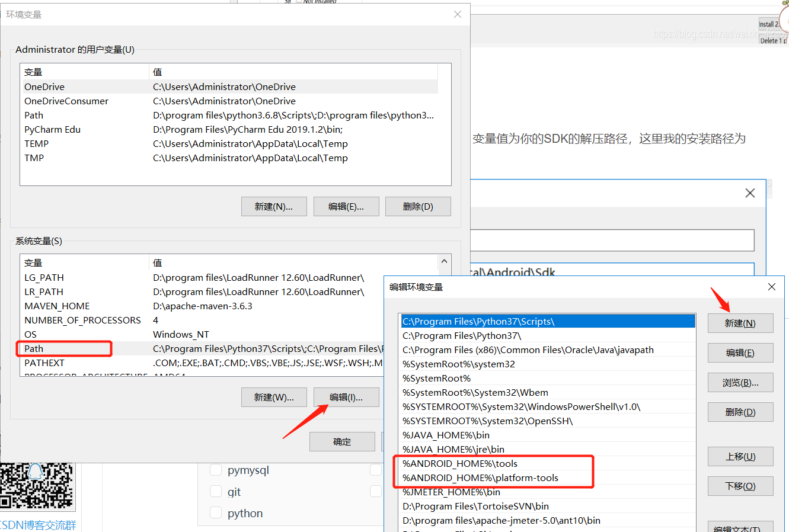Select the WindowsPowerShell\v1.0\ path entry
Viewport: 789px width, 532px height.
click(548, 407)
